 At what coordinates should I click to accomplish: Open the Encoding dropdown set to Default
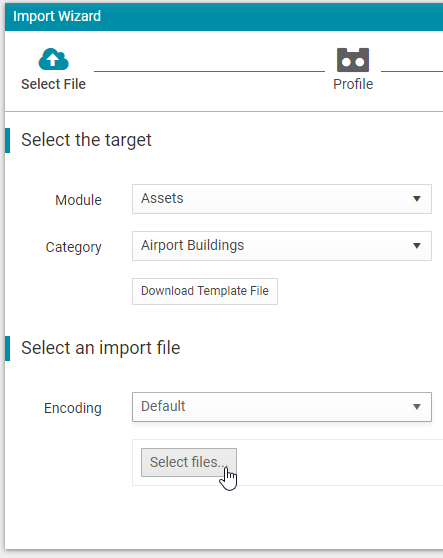coord(282,407)
